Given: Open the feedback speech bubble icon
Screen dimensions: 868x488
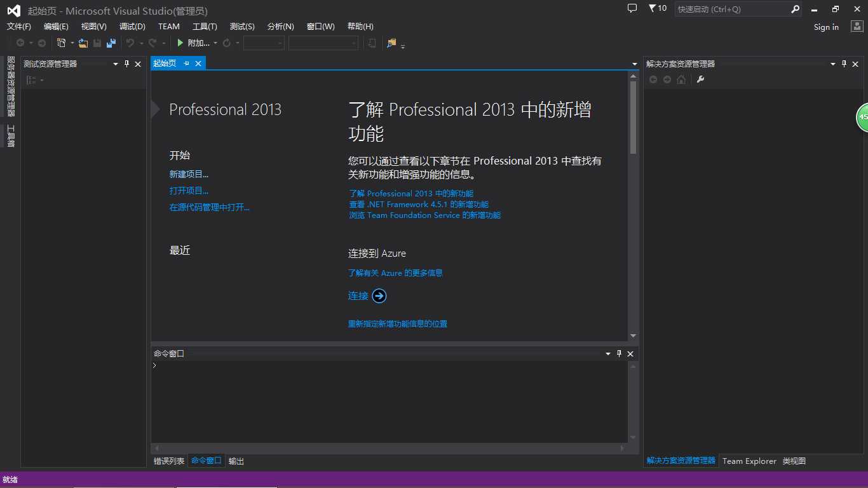Looking at the screenshot, I should click(632, 9).
